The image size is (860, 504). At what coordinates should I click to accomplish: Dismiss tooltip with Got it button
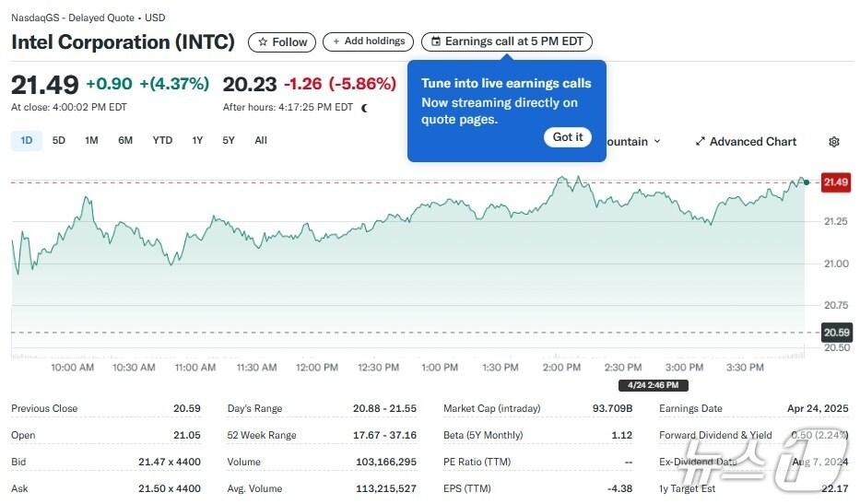point(568,137)
